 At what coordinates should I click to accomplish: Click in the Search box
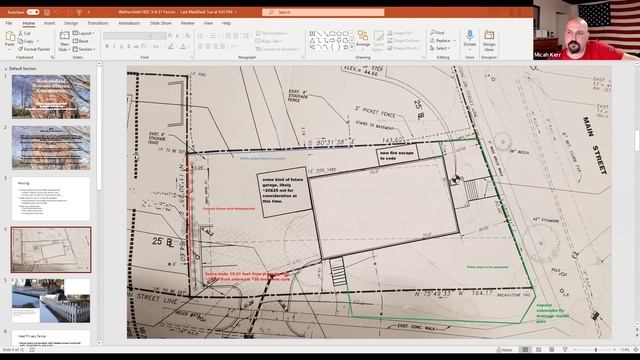[x=323, y=12]
